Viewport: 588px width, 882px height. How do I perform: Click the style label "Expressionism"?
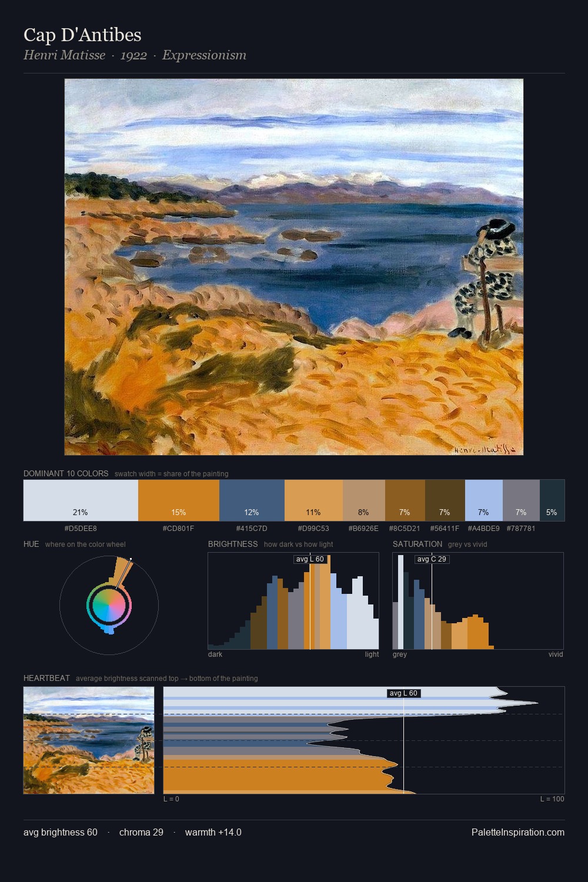pyautogui.click(x=204, y=55)
